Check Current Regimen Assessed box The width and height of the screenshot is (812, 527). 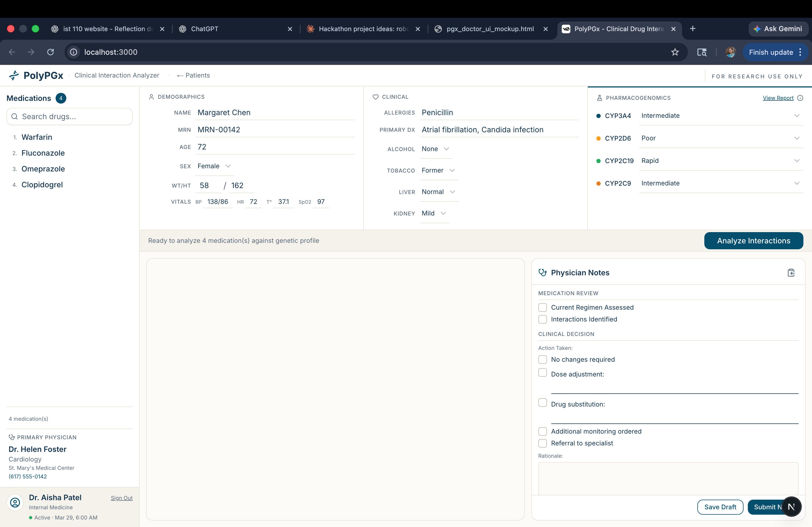[542, 308]
